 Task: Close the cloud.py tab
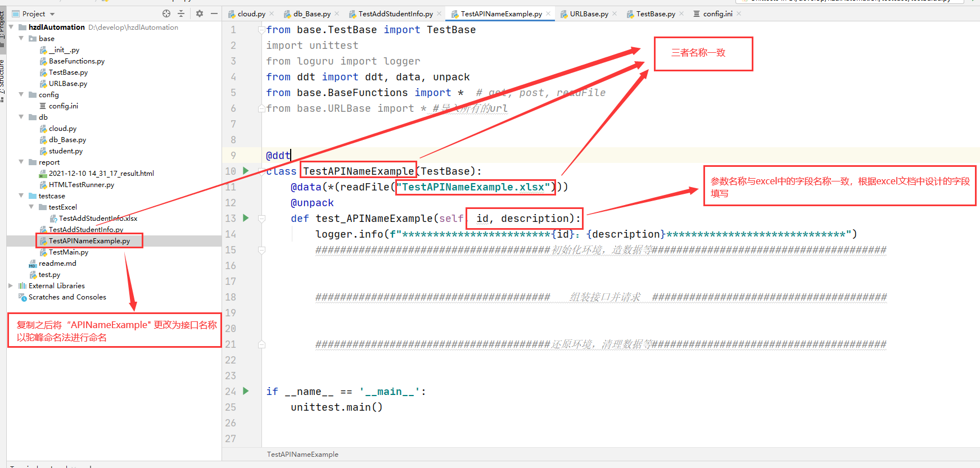click(x=272, y=14)
